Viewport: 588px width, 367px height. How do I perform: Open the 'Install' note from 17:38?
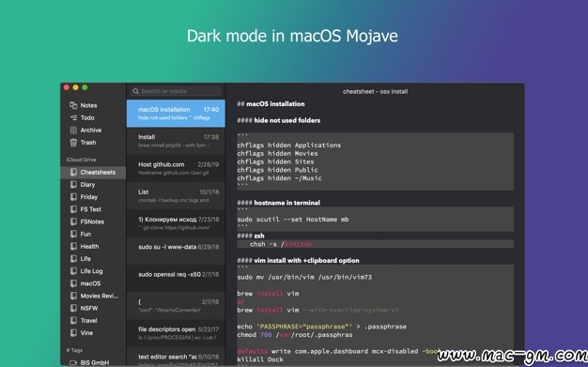(x=176, y=141)
